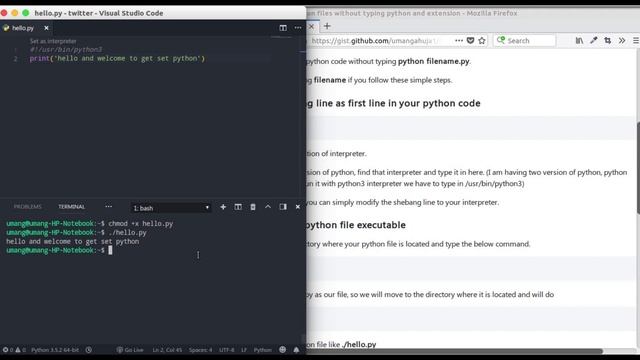Change file encoding 'UTF-8' in status bar
This screenshot has width=640, height=360.
coord(227,350)
